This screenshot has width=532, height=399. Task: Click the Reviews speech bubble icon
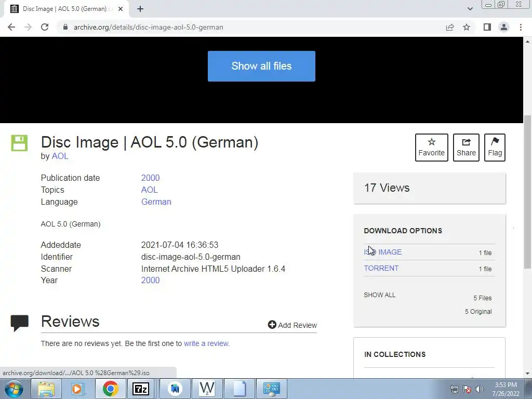(20, 323)
